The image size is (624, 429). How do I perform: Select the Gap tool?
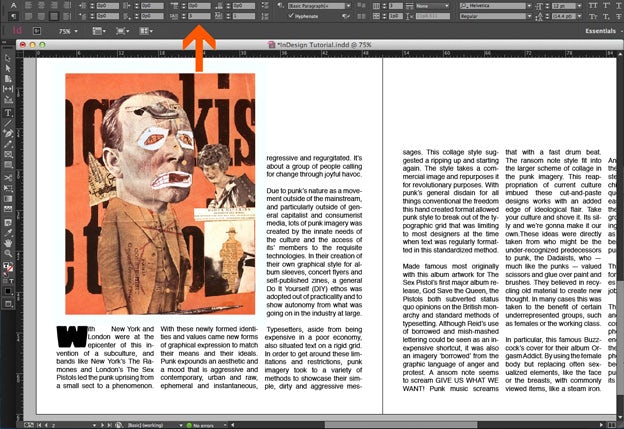[x=8, y=89]
